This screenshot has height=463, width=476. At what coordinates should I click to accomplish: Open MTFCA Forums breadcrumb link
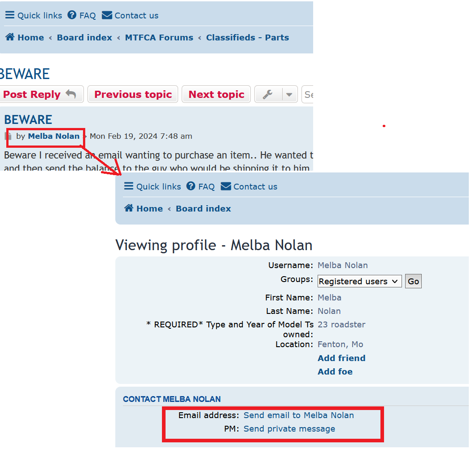coord(159,38)
